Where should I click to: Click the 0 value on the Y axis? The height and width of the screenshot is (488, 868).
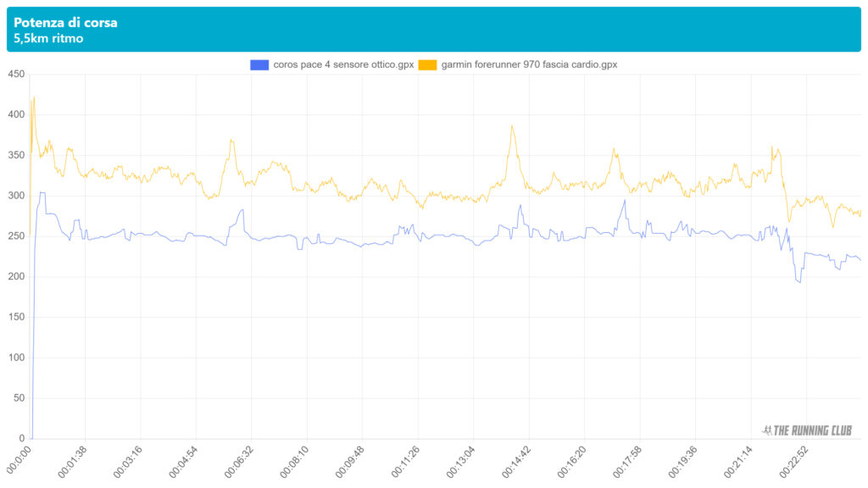coord(21,438)
